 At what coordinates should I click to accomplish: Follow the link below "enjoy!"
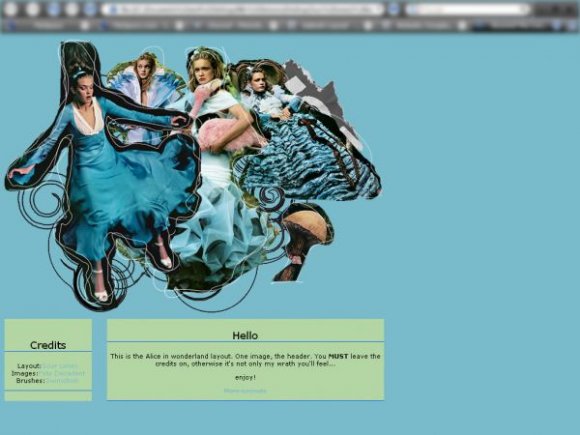(x=245, y=391)
